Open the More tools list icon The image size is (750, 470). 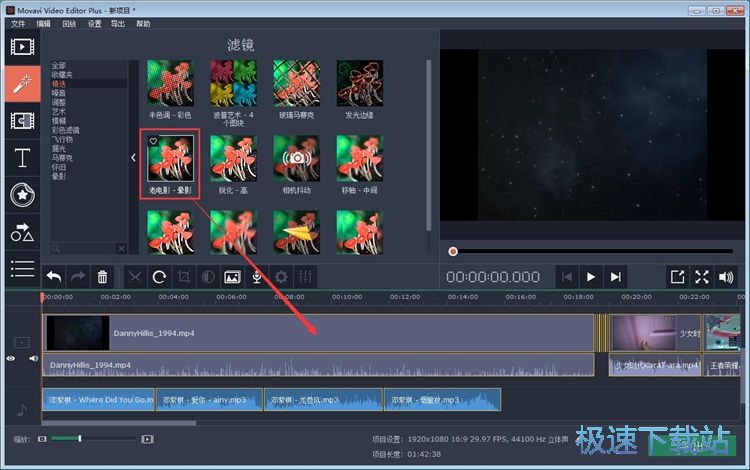(22, 269)
